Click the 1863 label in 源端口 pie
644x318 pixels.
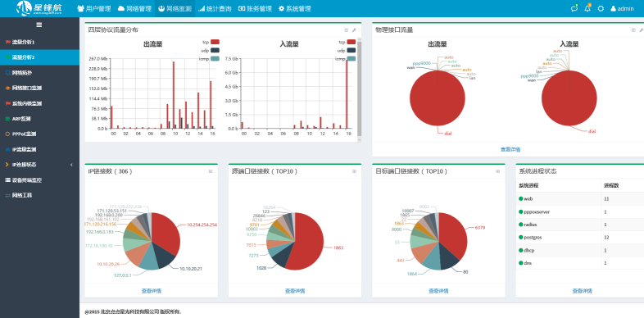(338, 248)
